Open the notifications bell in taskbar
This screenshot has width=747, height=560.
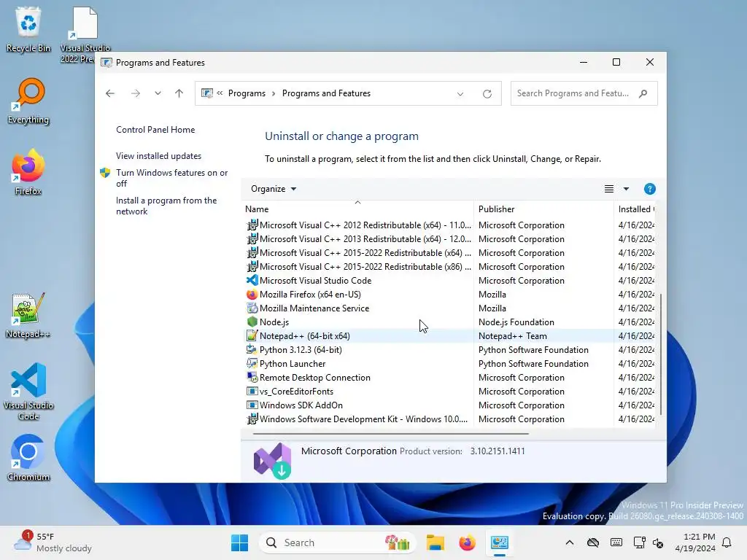coord(727,542)
